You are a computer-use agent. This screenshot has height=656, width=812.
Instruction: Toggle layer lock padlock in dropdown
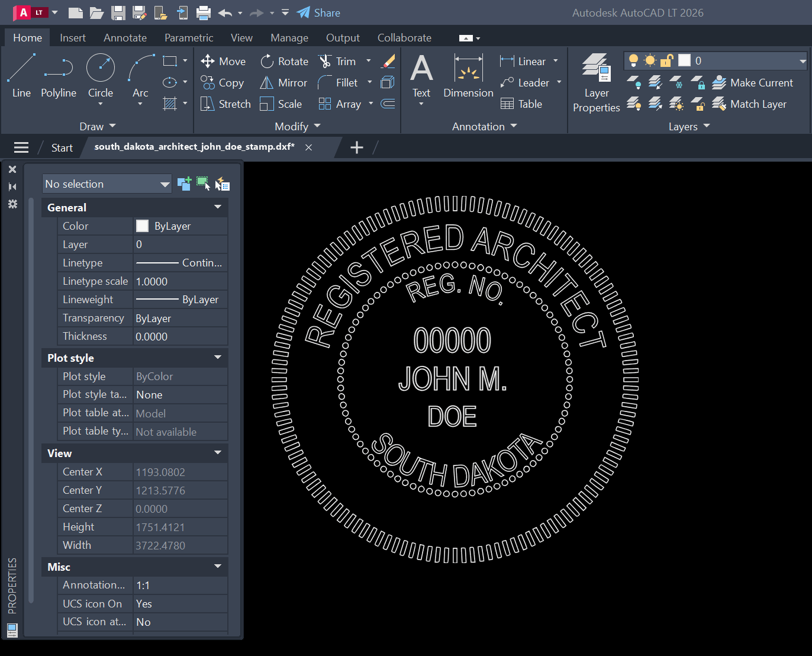click(x=667, y=60)
